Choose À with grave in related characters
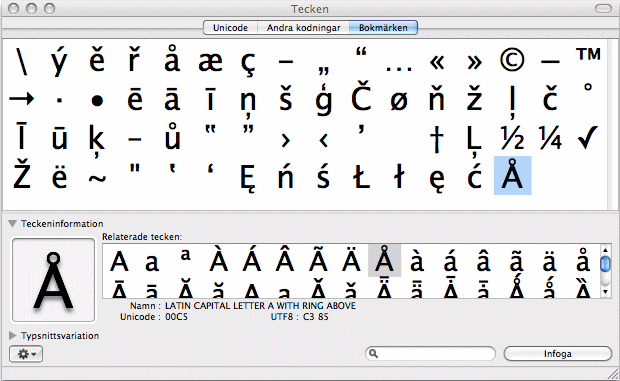 219,259
